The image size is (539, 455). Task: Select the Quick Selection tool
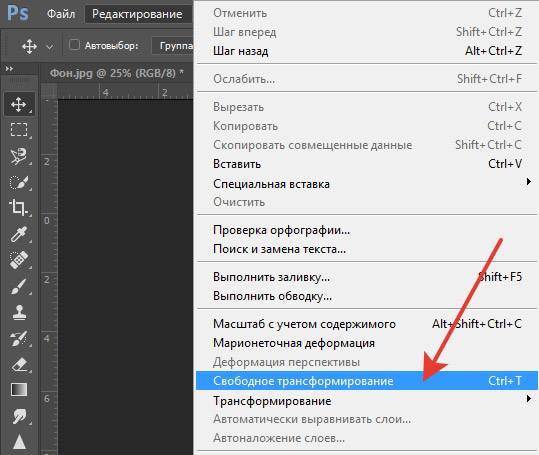point(19,182)
